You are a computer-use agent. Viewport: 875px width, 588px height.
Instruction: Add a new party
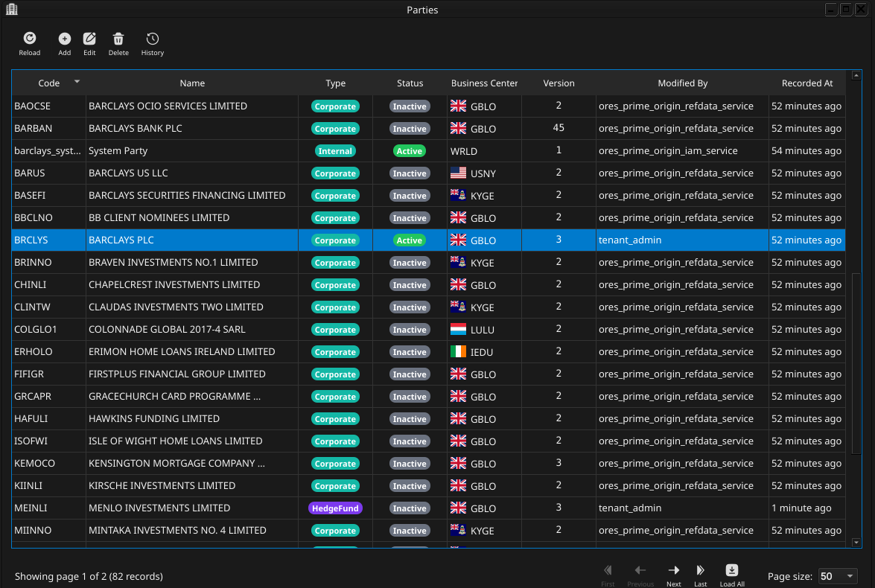pos(65,44)
